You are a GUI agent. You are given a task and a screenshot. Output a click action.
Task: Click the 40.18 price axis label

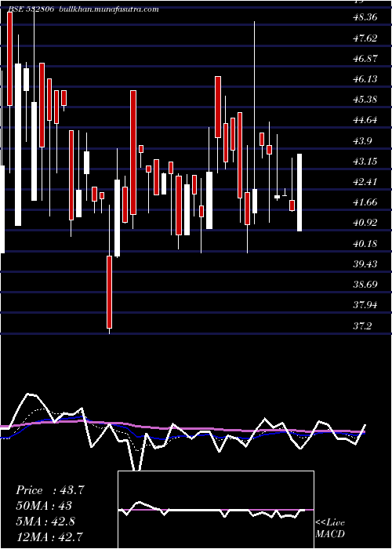click(x=365, y=243)
